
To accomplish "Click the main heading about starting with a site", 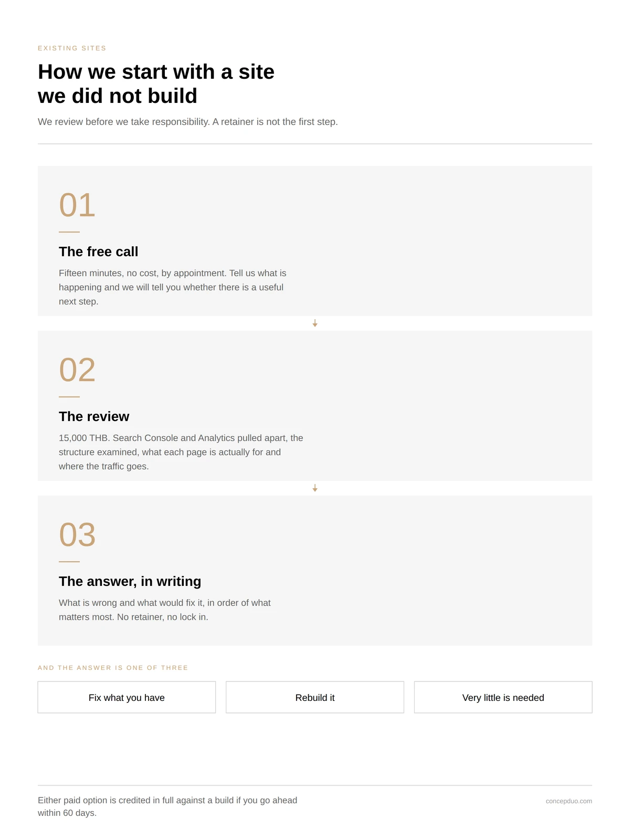I will point(156,84).
